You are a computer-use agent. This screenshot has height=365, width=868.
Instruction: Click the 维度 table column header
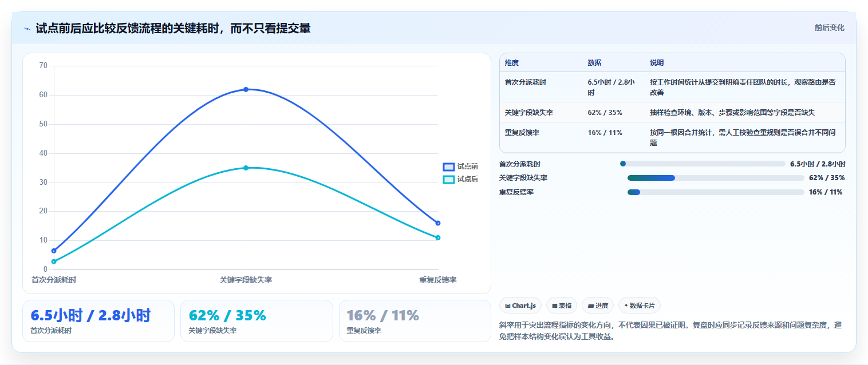pos(512,63)
